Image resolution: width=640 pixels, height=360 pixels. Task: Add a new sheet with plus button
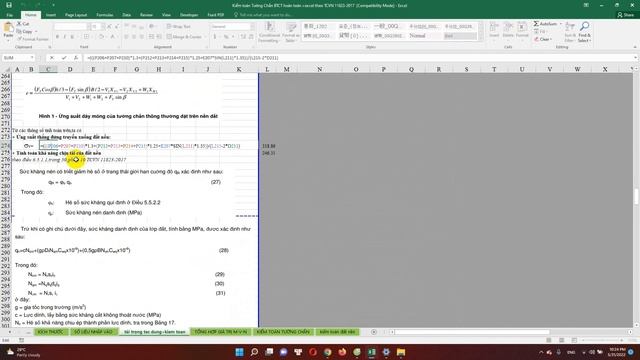(374, 332)
